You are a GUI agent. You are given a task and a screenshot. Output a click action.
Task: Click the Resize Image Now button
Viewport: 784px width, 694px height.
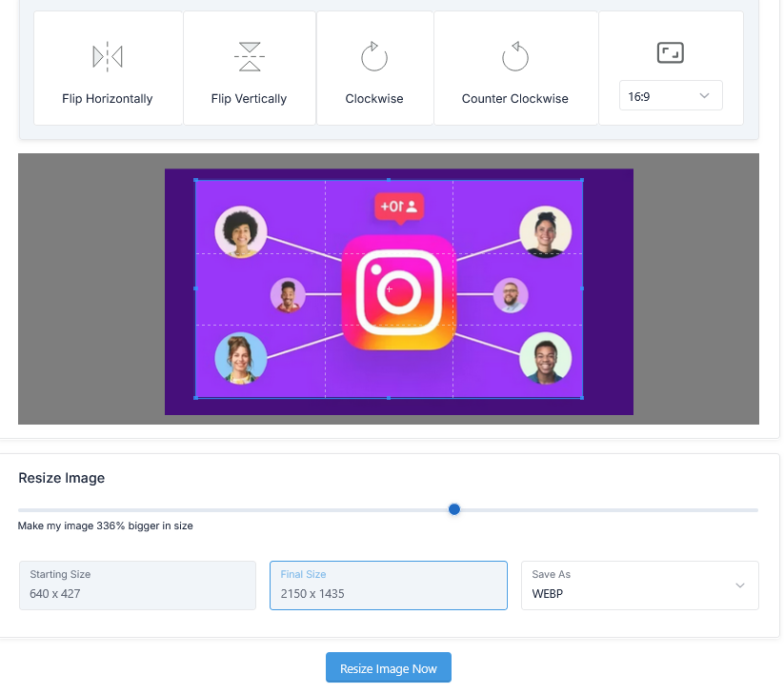click(389, 667)
